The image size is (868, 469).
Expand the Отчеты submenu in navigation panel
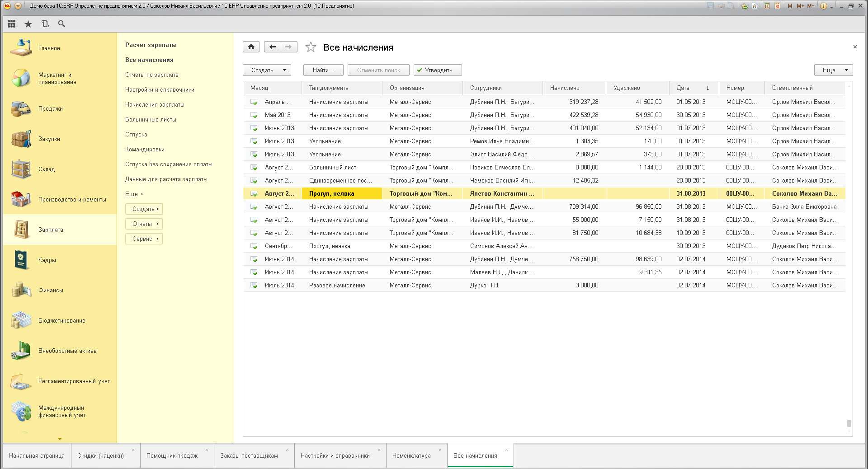(x=144, y=224)
